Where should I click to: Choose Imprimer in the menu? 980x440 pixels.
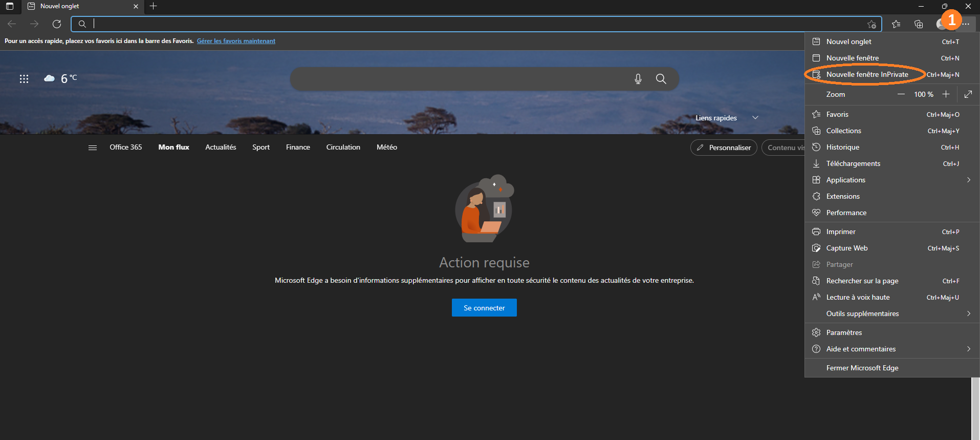pyautogui.click(x=892, y=232)
